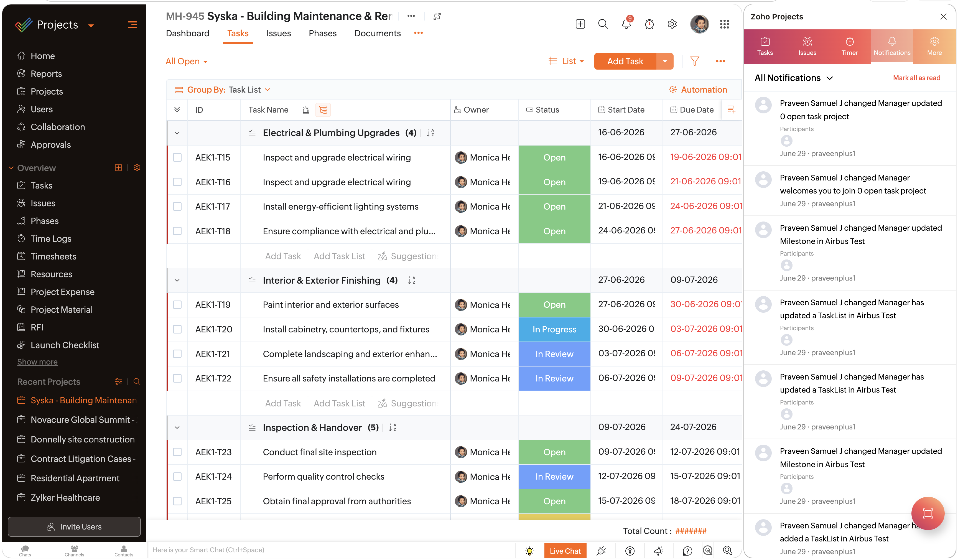
Task: Open the More tab in Zoho Projects panel
Action: click(x=934, y=47)
